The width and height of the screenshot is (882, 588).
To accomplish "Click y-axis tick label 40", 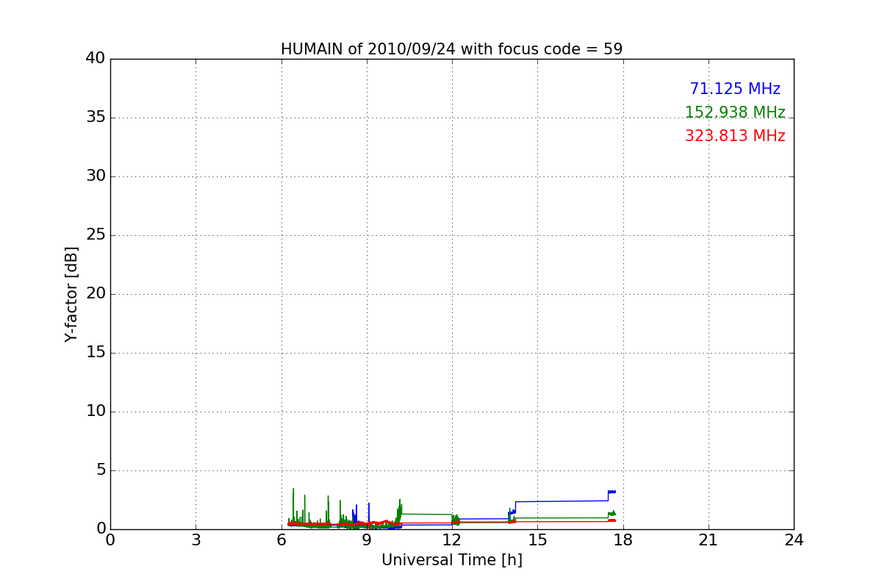I will (95, 59).
